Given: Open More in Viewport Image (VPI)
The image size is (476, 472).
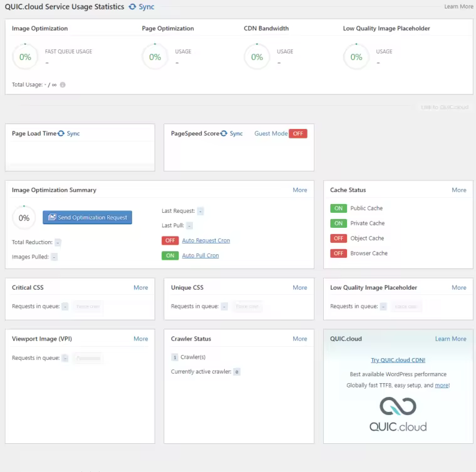Looking at the screenshot, I should pyautogui.click(x=140, y=339).
